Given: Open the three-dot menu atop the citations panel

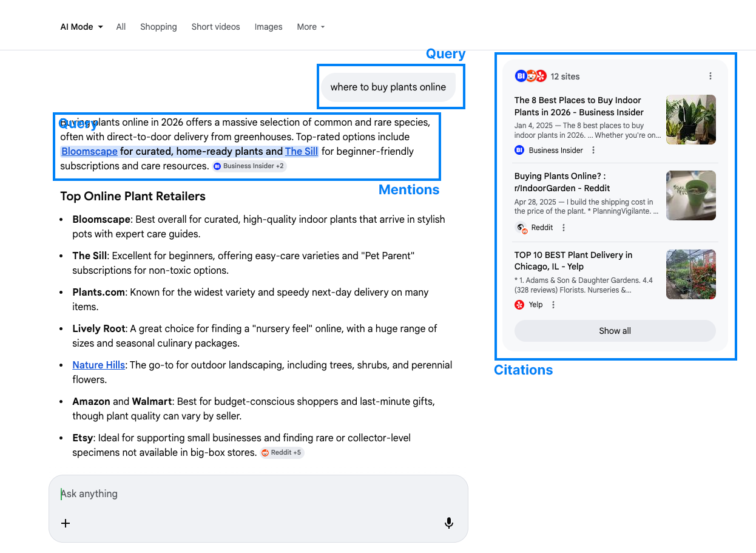Looking at the screenshot, I should click(710, 76).
